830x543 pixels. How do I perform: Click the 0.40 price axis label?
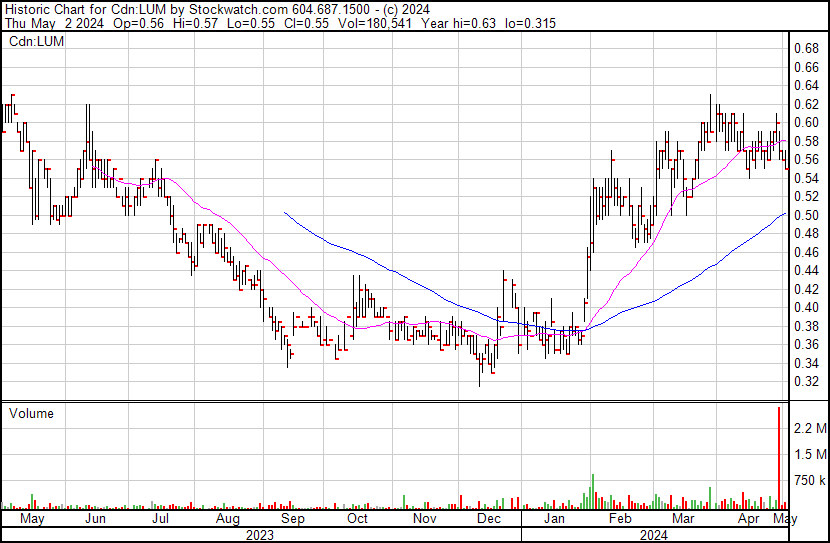(x=806, y=307)
